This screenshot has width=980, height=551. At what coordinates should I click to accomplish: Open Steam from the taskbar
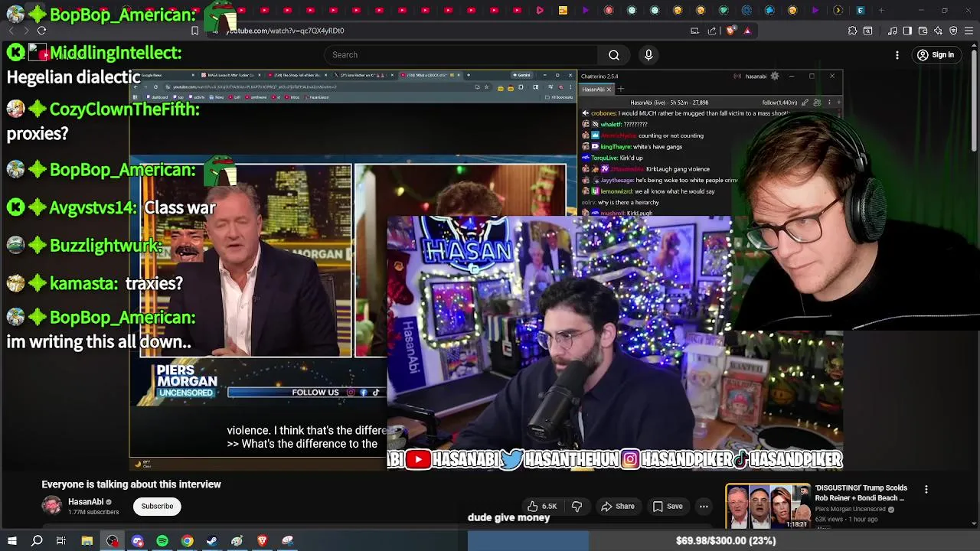pyautogui.click(x=212, y=541)
